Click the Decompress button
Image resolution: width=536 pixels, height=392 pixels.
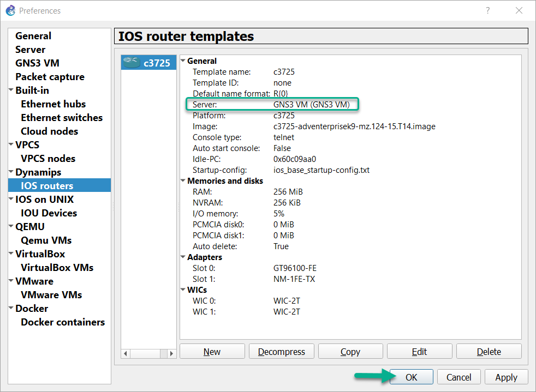pyautogui.click(x=281, y=351)
